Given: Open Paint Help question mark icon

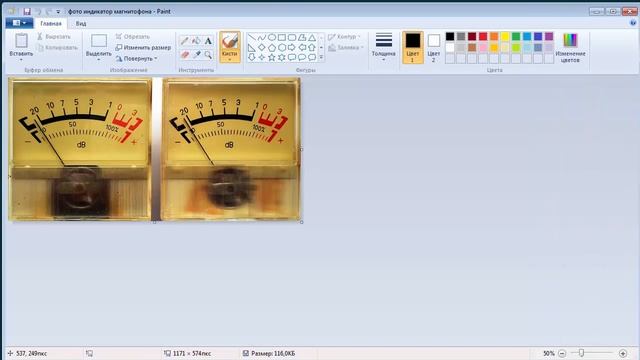Looking at the screenshot, I should point(633,23).
